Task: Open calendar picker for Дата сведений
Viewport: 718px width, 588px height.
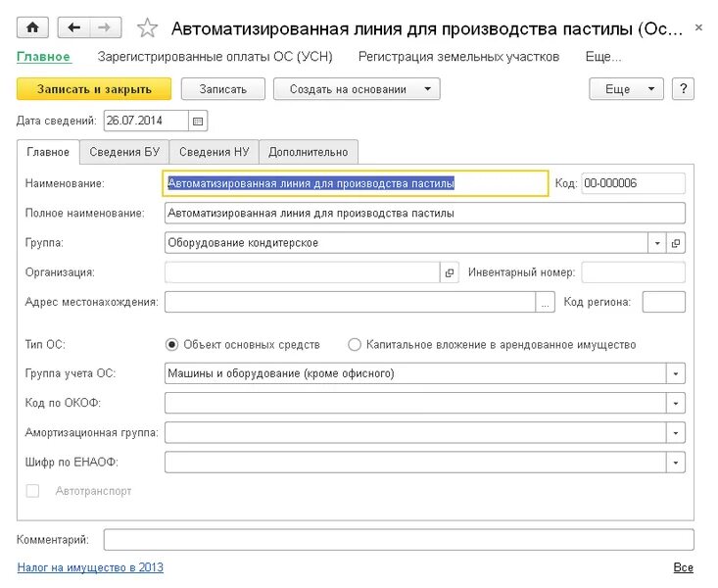Action: (x=198, y=121)
